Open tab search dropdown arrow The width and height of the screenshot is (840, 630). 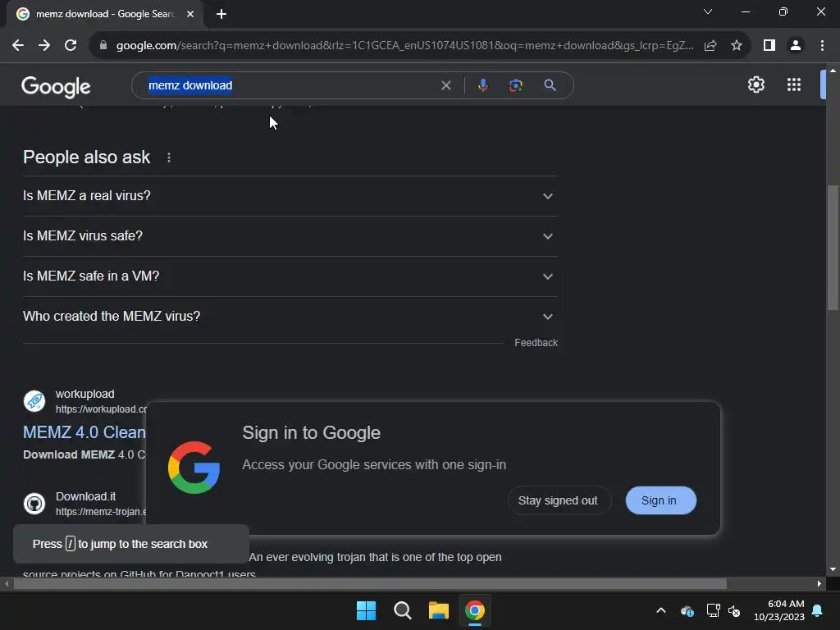pyautogui.click(x=708, y=11)
